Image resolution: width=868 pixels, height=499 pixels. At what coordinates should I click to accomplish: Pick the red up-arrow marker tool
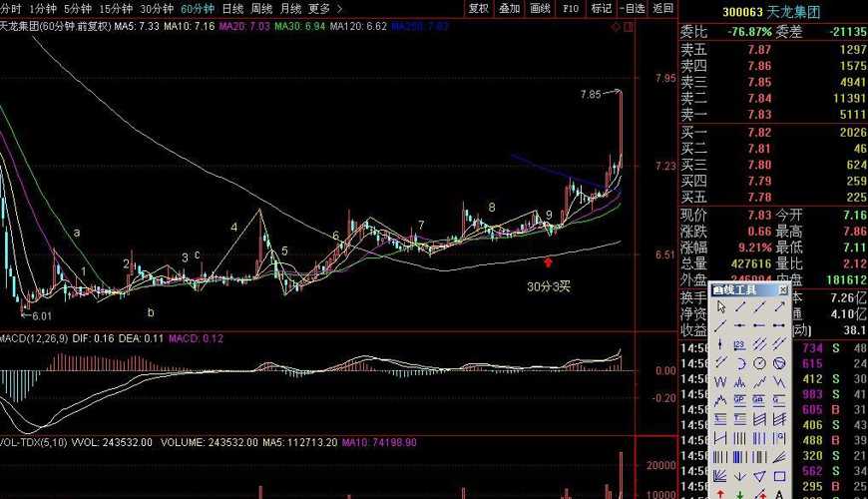pos(720,493)
